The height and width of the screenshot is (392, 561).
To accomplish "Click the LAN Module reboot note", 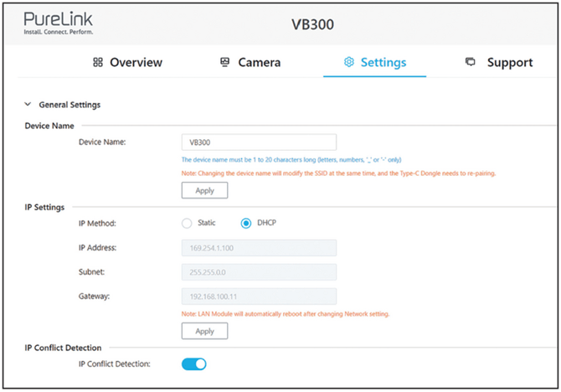I will coord(286,314).
